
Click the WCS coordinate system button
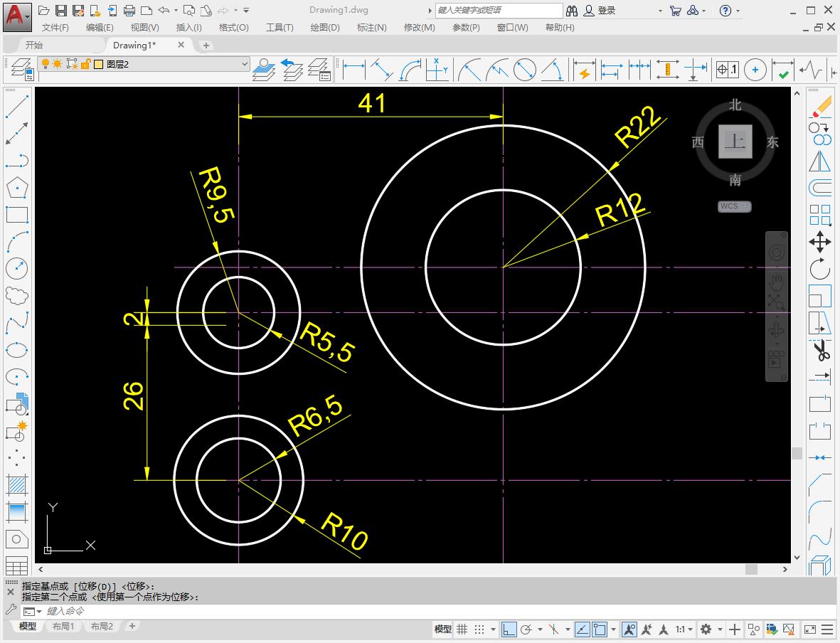pyautogui.click(x=734, y=206)
